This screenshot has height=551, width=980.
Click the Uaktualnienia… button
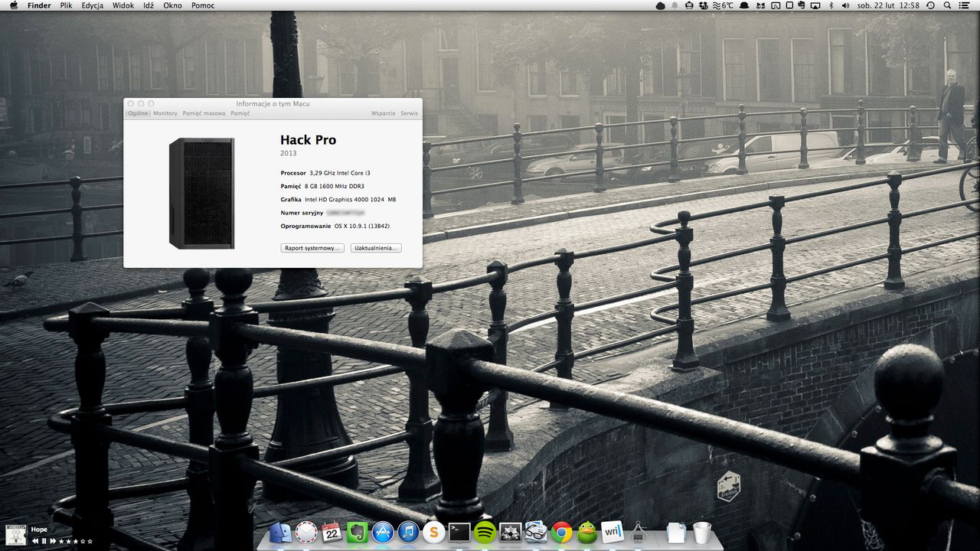(x=376, y=248)
